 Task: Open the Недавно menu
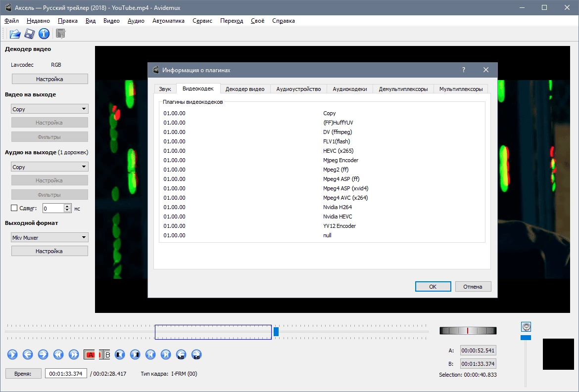click(38, 21)
